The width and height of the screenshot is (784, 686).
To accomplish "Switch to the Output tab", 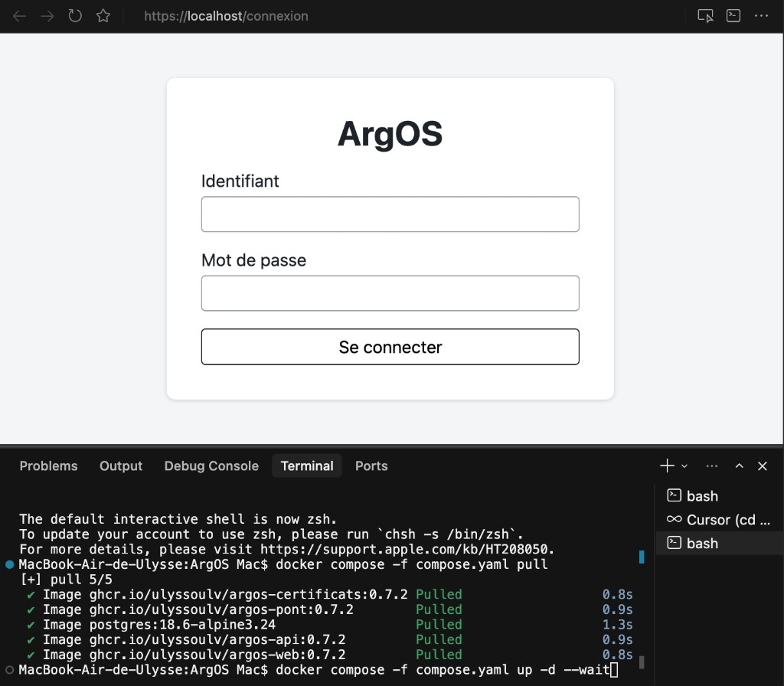I will tap(121, 465).
